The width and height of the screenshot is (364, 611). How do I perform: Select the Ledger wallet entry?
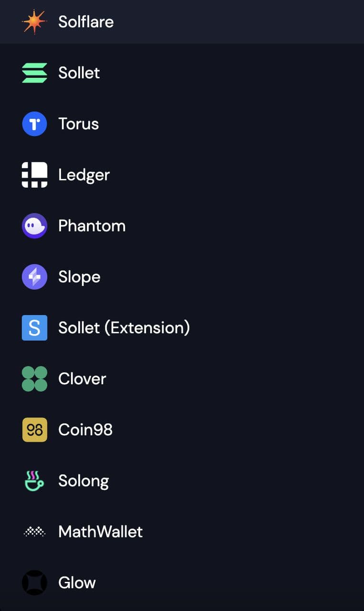point(84,175)
